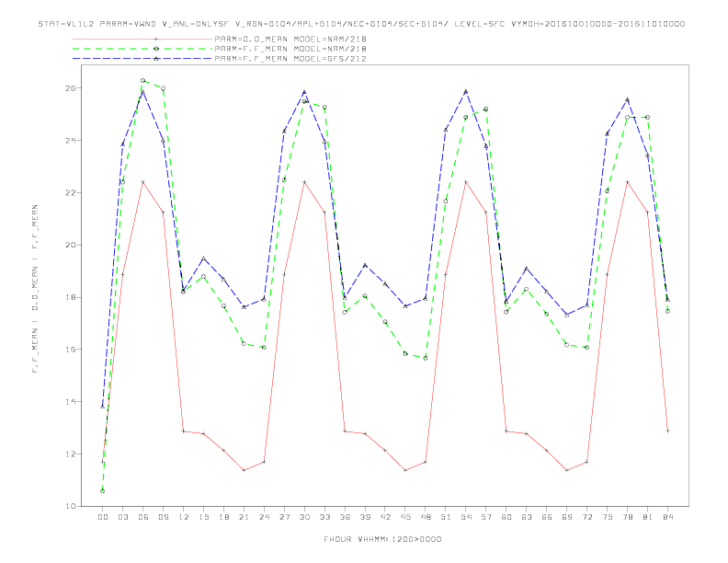Screen dimensions: 728x563
Task: Select legend entry PARM=O.O_MEAN MODEL=NAM/218
Action: tap(290, 39)
